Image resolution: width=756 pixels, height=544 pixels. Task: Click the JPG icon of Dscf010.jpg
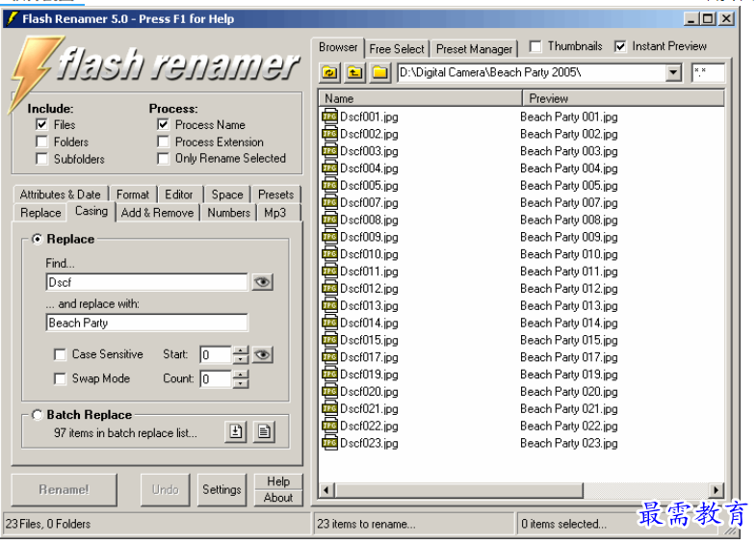pos(329,254)
